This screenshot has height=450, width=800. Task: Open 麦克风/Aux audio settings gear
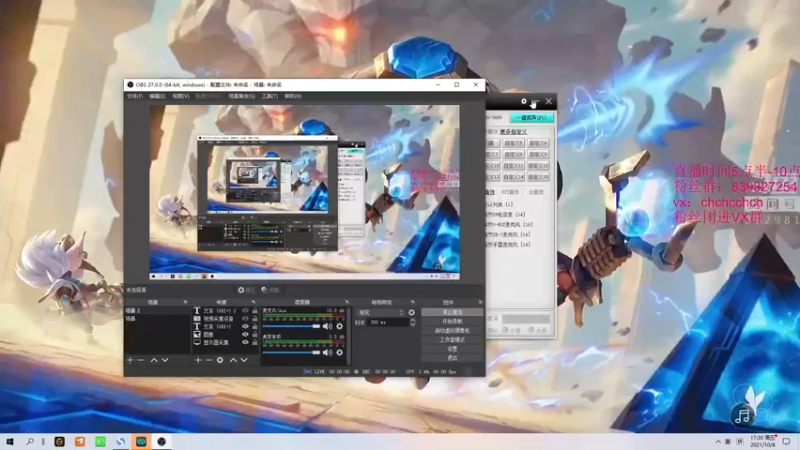[340, 326]
